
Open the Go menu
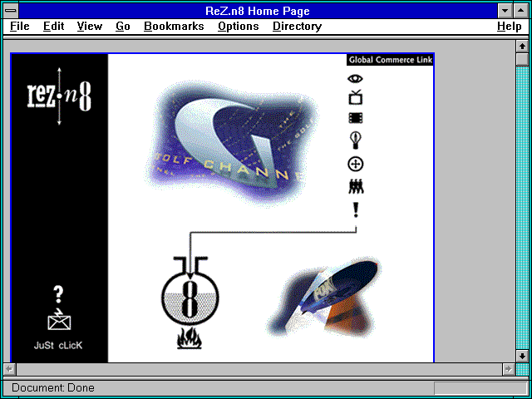pyautogui.click(x=123, y=27)
